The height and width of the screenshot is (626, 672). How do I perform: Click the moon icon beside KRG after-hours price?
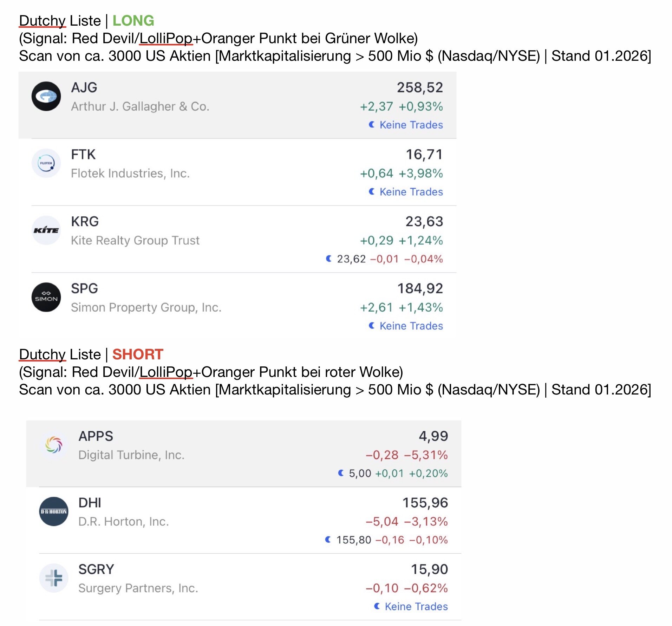328,259
